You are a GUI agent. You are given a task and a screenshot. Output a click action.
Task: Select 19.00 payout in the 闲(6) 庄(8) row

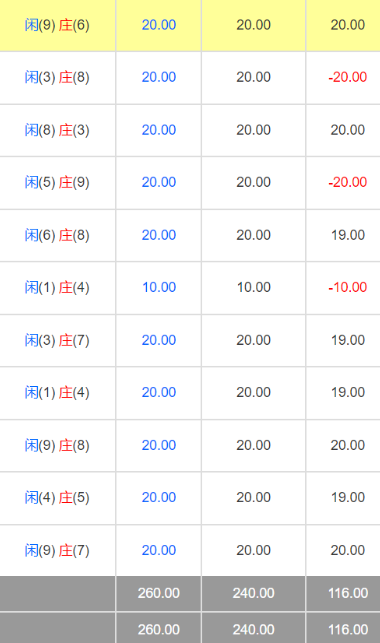coord(348,235)
